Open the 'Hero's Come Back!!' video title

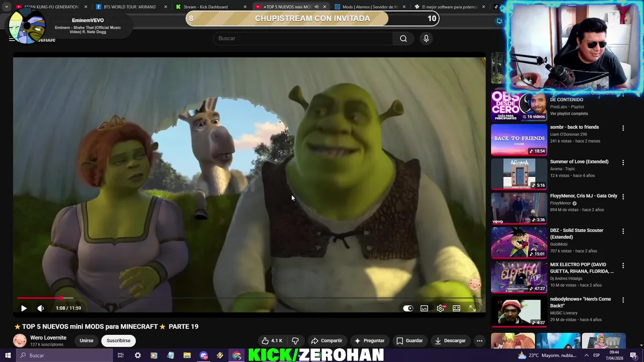pos(580,302)
